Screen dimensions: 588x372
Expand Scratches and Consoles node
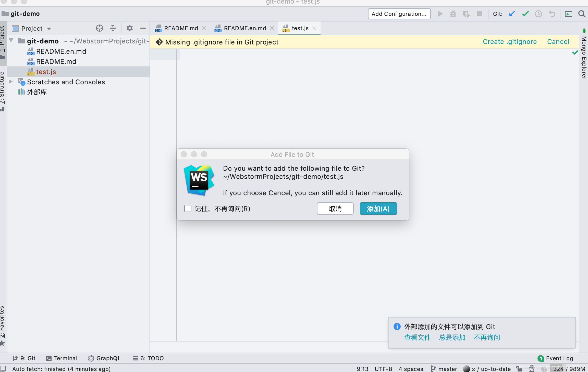click(11, 82)
